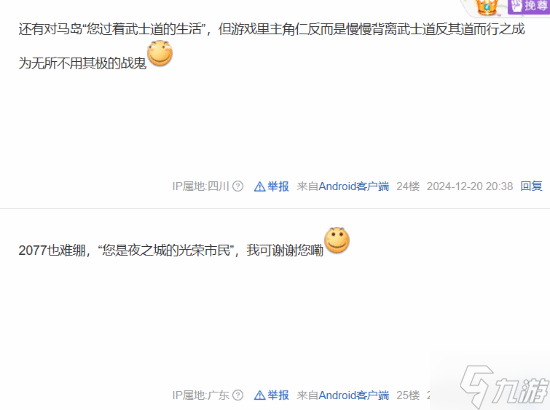Open the help icon next to IP属地:广东

point(238,395)
